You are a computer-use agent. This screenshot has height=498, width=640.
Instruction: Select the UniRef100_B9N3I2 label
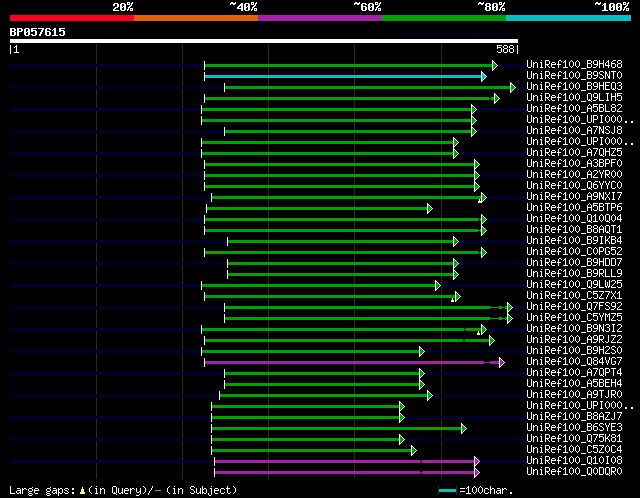[x=574, y=329]
